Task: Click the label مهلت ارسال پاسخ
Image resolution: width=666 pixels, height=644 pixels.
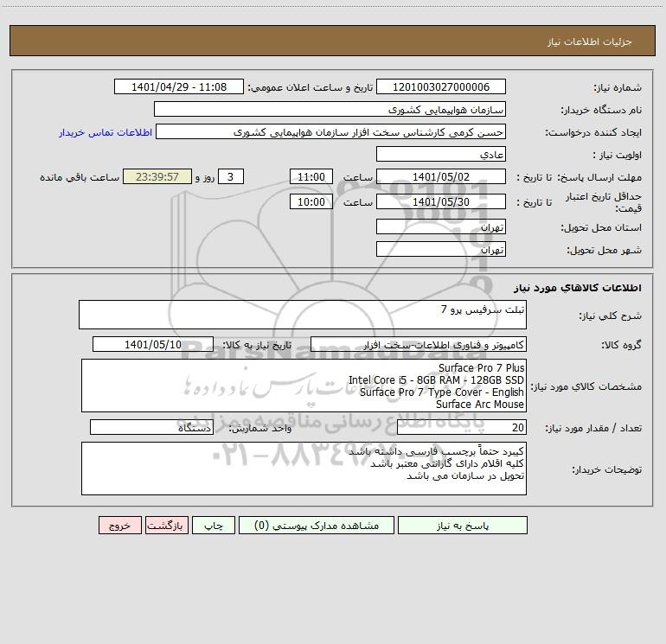Action: point(599,178)
